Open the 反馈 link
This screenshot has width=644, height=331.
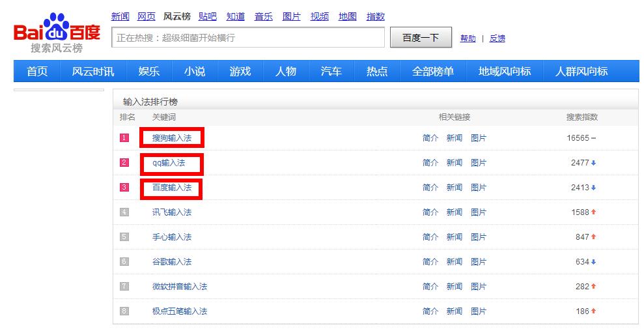pyautogui.click(x=497, y=38)
